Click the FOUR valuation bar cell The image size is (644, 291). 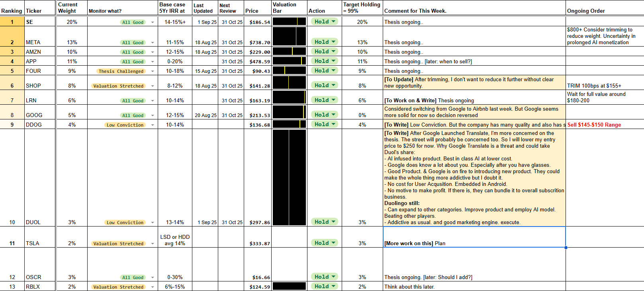(x=290, y=70)
